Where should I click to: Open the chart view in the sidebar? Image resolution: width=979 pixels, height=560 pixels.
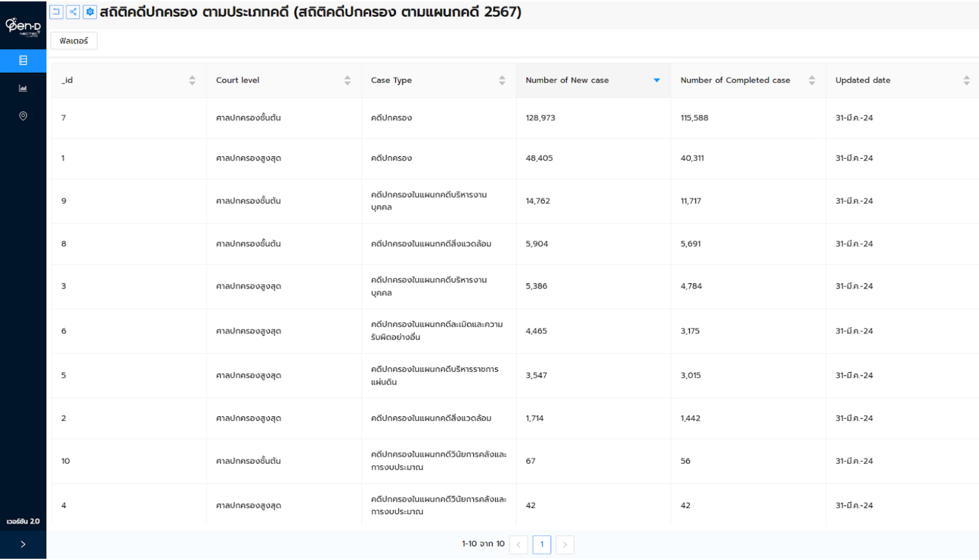pyautogui.click(x=23, y=88)
